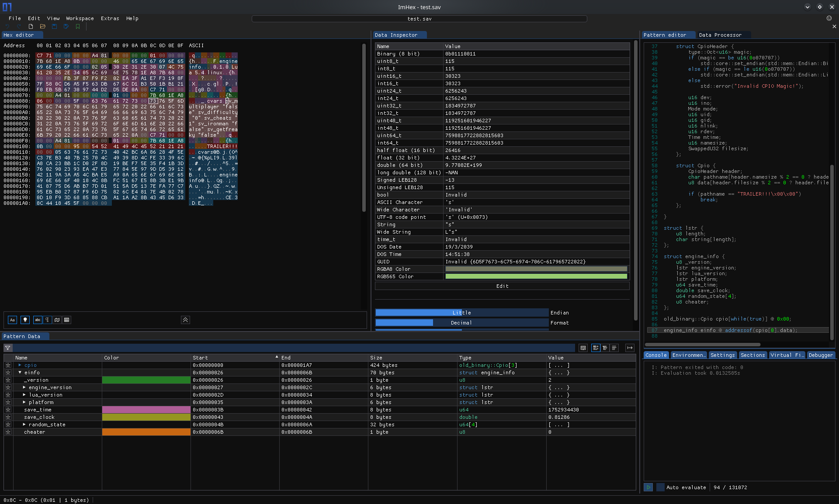
Task: Open the View menu
Action: (x=53, y=18)
